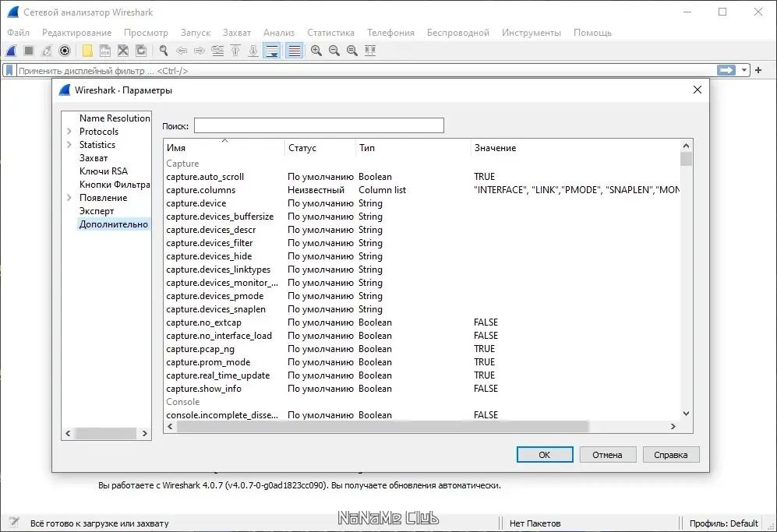777x532 pixels.
Task: Select Дополнительно in the preferences tree
Action: pos(114,224)
